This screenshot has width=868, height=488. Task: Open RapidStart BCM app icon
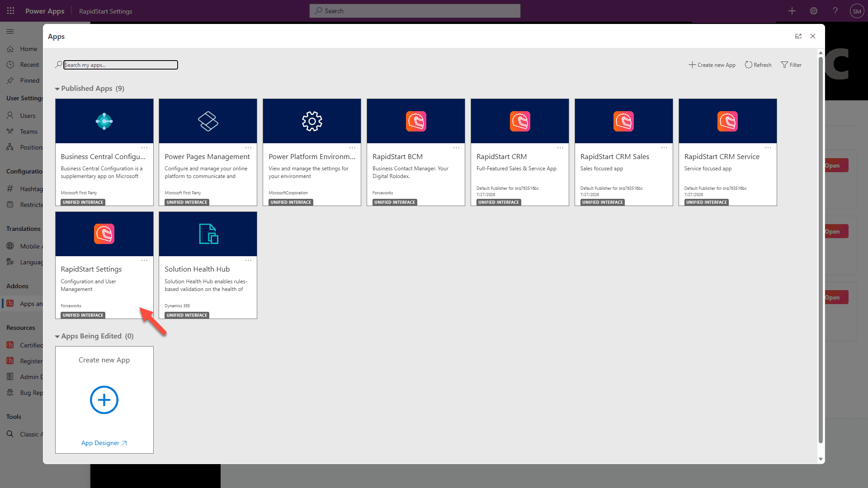click(x=416, y=121)
